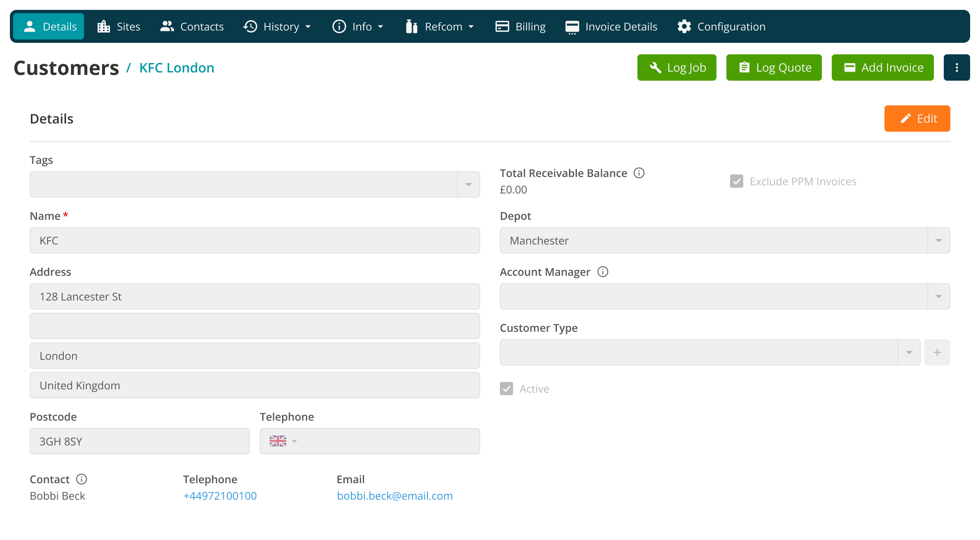Viewport: 980px width, 540px height.
Task: Show Total Receivable Balance info tooltip
Action: 639,173
